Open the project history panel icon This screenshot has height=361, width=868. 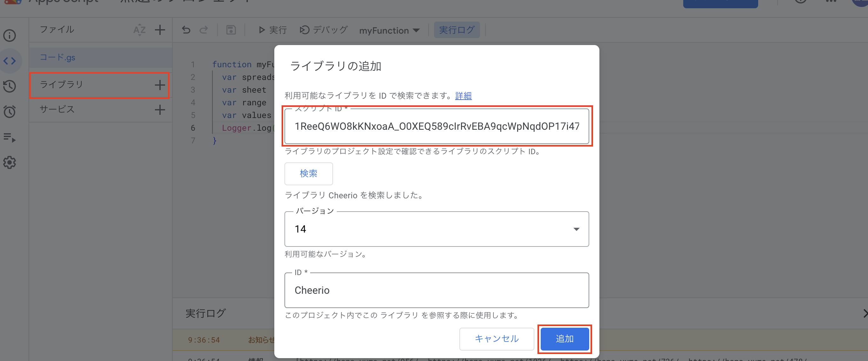(x=10, y=86)
